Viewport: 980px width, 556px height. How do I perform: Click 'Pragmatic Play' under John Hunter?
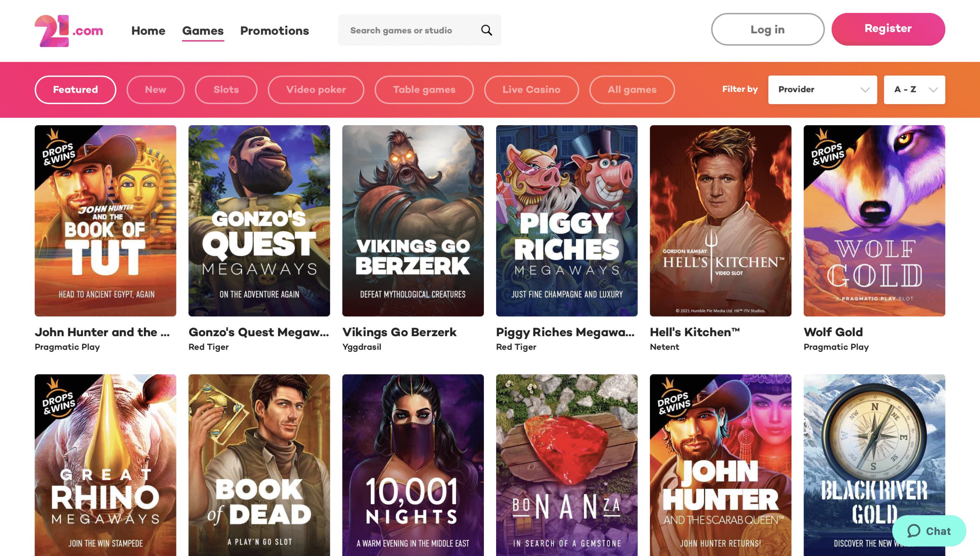[x=67, y=347]
